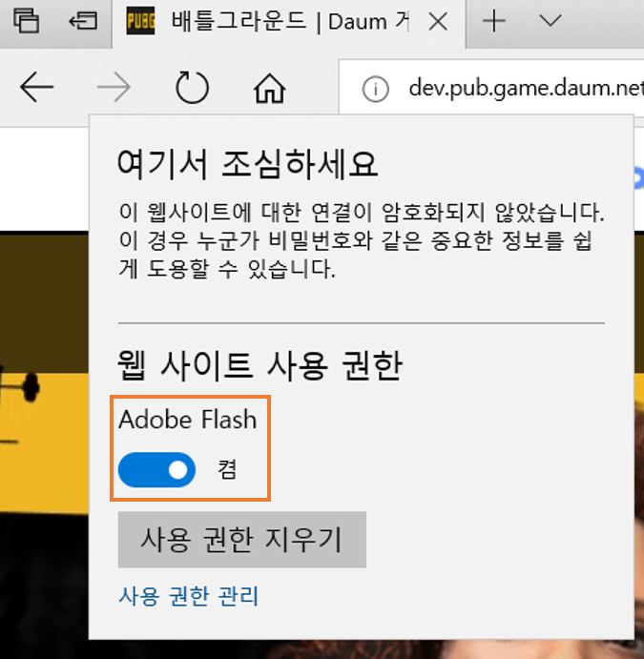The width and height of the screenshot is (644, 659).
Task: Click the set these tabs aside icon
Action: [x=84, y=21]
